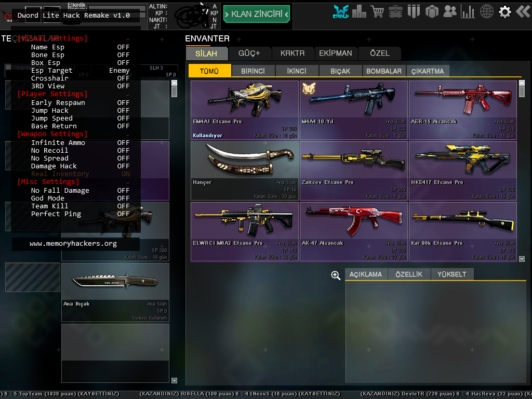The height and width of the screenshot is (399, 532).
Task: Select the ELWRCI M6A2 Efsane Pro weapon
Action: pyautogui.click(x=245, y=231)
